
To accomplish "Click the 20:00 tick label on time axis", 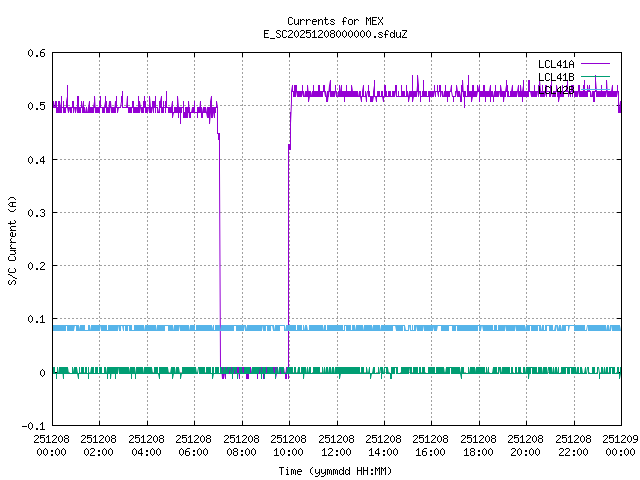I will [x=525, y=445].
